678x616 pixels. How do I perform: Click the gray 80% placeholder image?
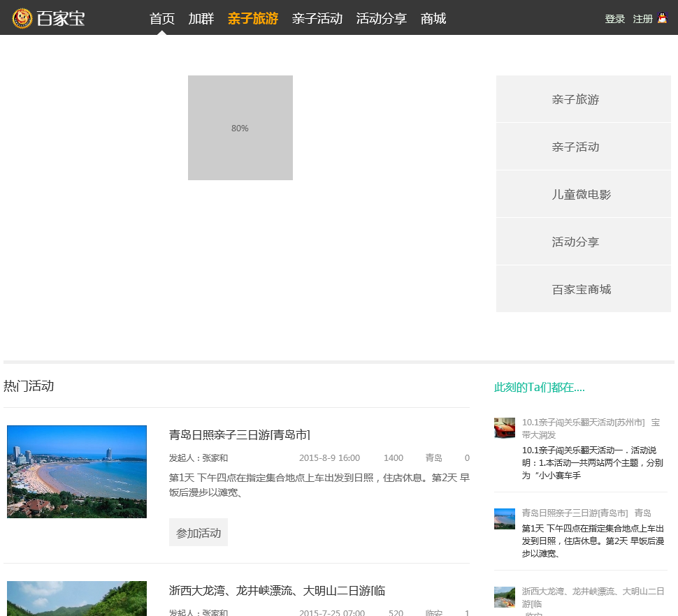240,128
